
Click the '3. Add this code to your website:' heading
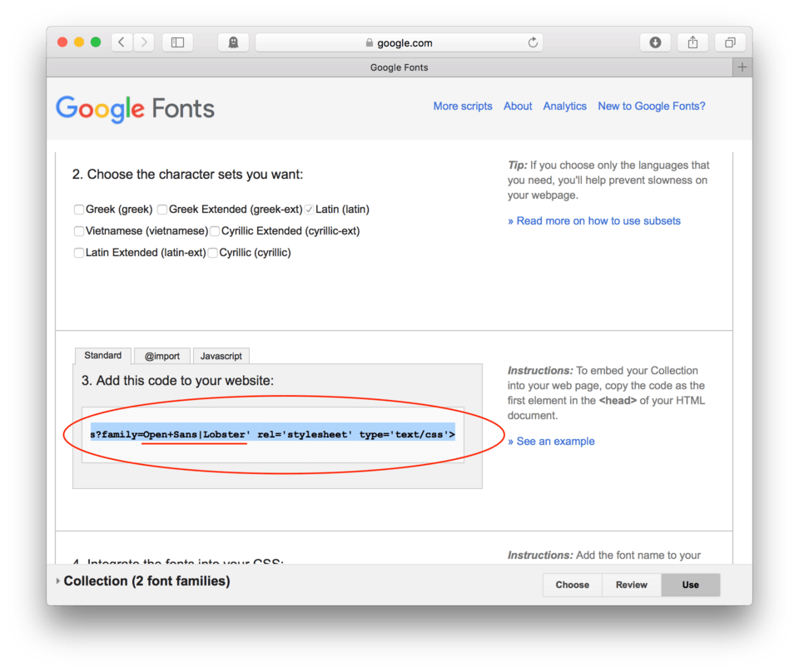click(x=177, y=381)
